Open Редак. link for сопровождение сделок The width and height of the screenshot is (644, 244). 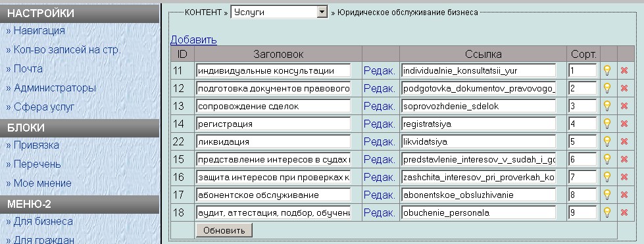click(380, 106)
